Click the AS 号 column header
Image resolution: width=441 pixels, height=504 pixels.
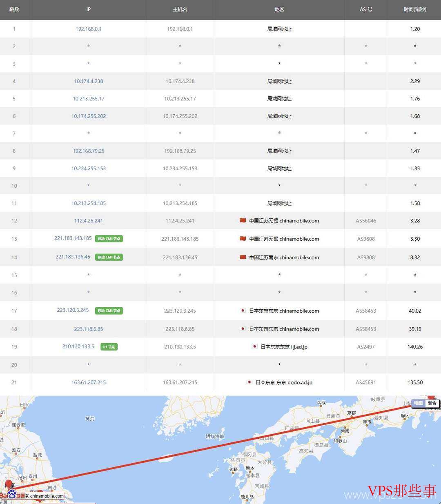(x=366, y=9)
